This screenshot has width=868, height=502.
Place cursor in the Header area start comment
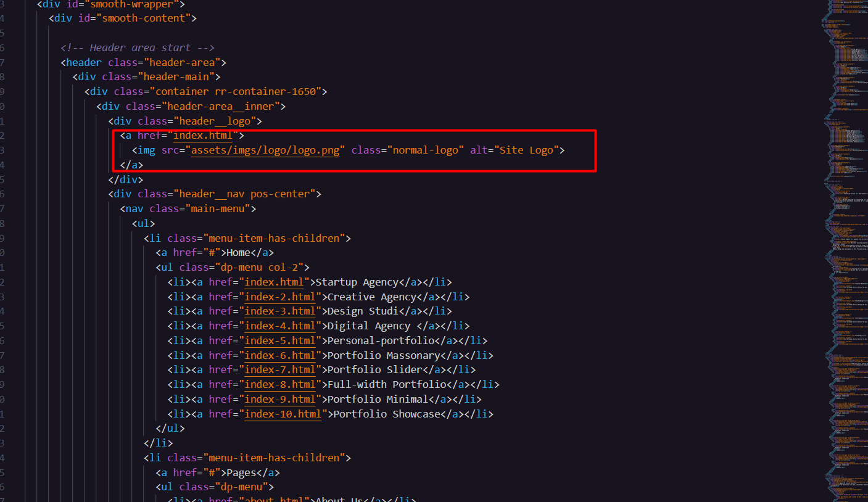click(137, 47)
